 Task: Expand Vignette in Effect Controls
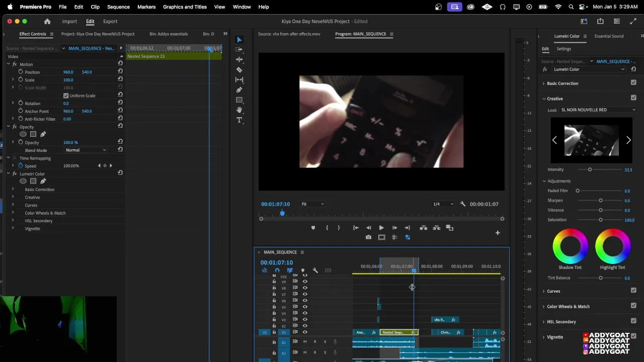click(x=13, y=228)
